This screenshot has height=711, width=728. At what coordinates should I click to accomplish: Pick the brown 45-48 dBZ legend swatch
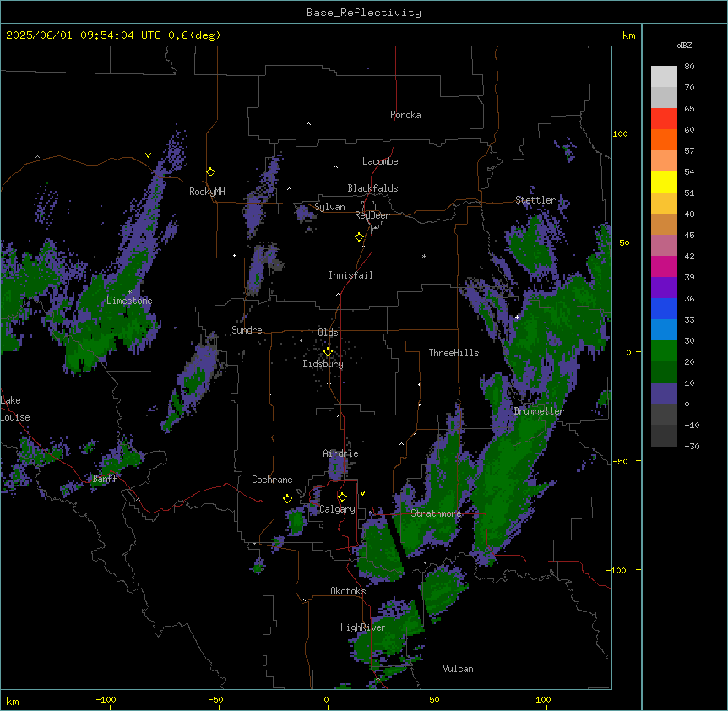(x=664, y=224)
